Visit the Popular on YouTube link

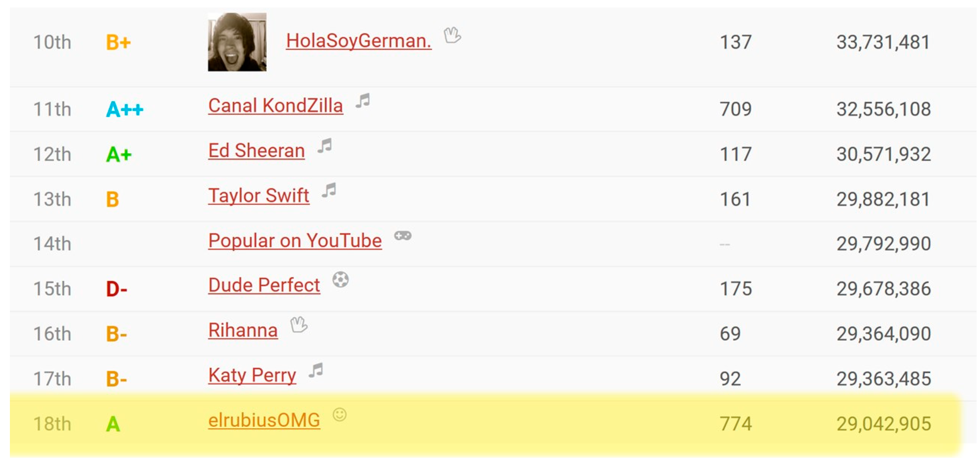click(295, 240)
